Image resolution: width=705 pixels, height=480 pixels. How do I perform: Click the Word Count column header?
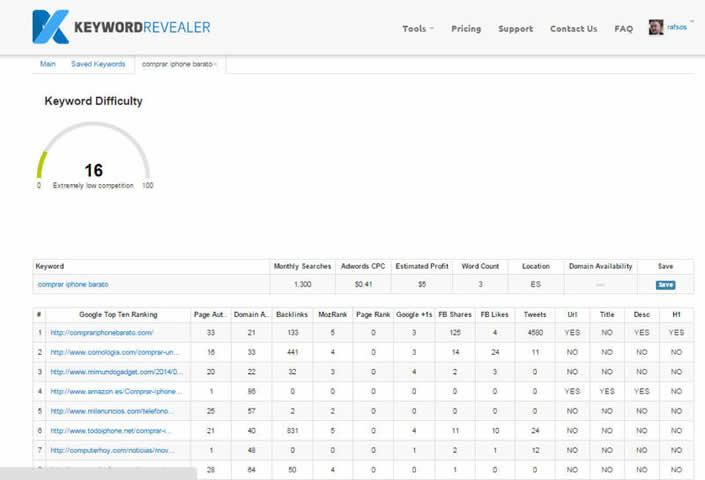tap(480, 266)
